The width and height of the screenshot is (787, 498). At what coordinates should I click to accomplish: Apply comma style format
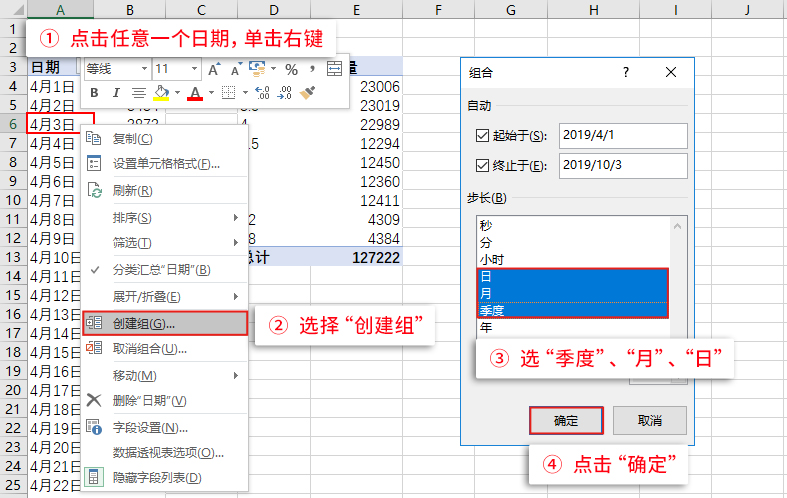click(312, 69)
